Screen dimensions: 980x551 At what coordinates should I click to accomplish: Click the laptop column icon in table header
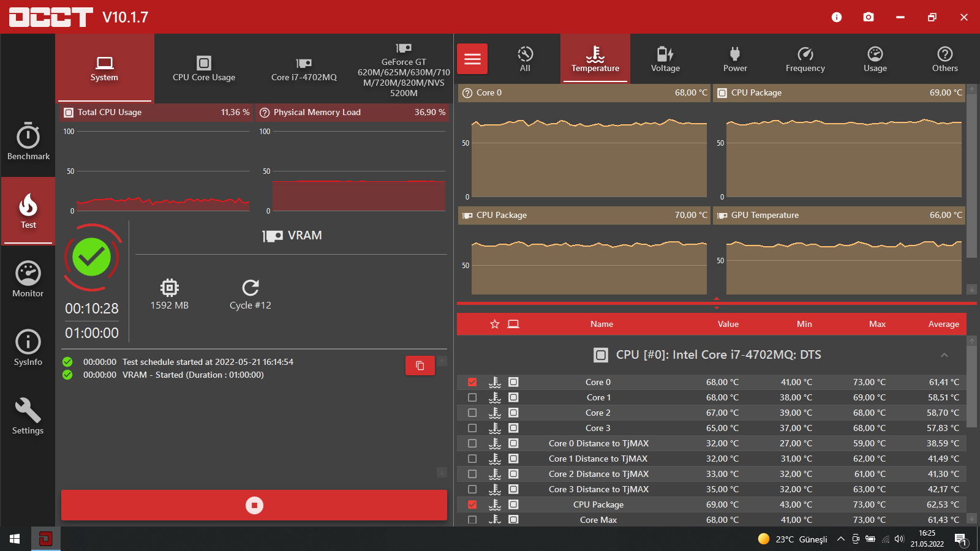point(513,324)
